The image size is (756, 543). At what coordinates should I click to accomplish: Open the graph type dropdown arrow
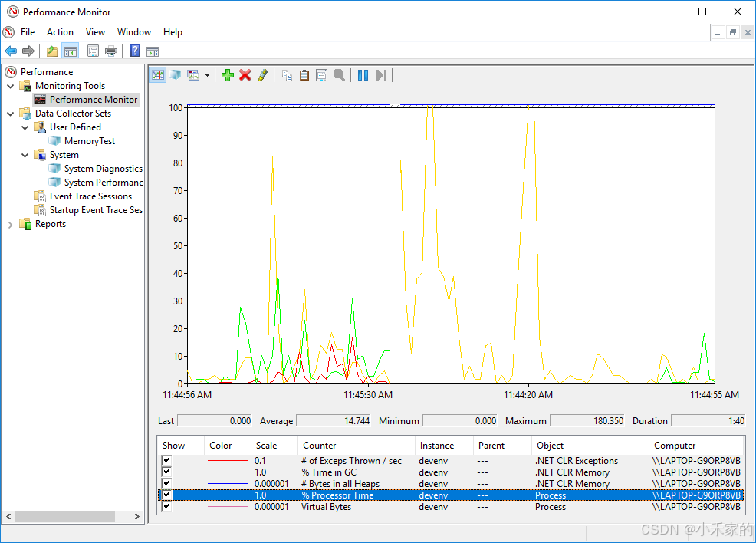pyautogui.click(x=207, y=75)
